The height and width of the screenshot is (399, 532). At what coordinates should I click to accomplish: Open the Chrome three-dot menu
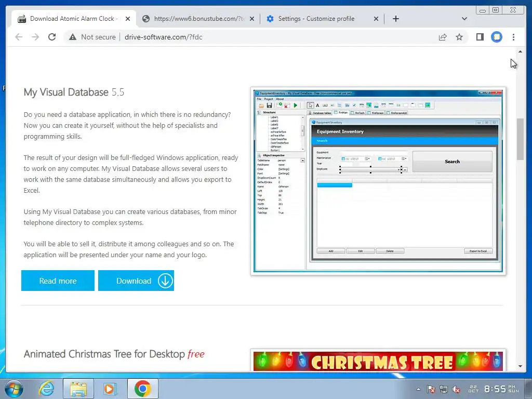[x=513, y=37]
